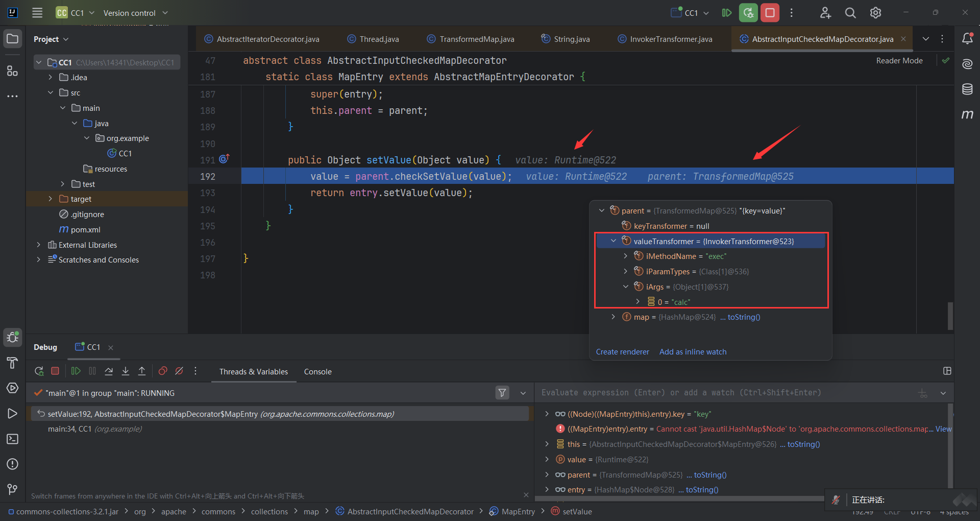Open the Build hammer tool window

coord(13,363)
